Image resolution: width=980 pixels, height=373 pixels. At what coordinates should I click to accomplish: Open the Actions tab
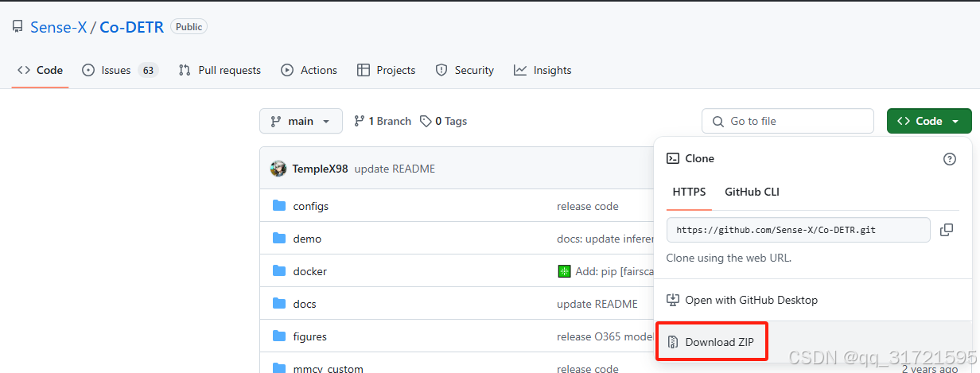309,70
